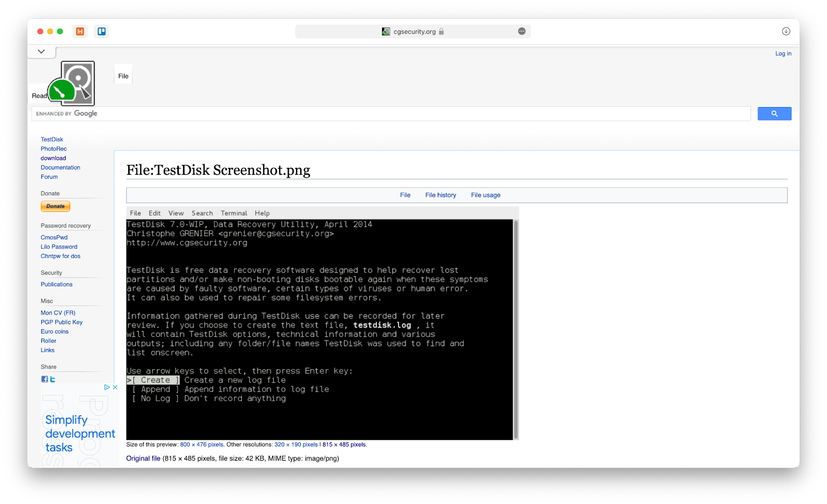Open the download sidebar link
This screenshot has height=504, width=827.
[x=53, y=158]
